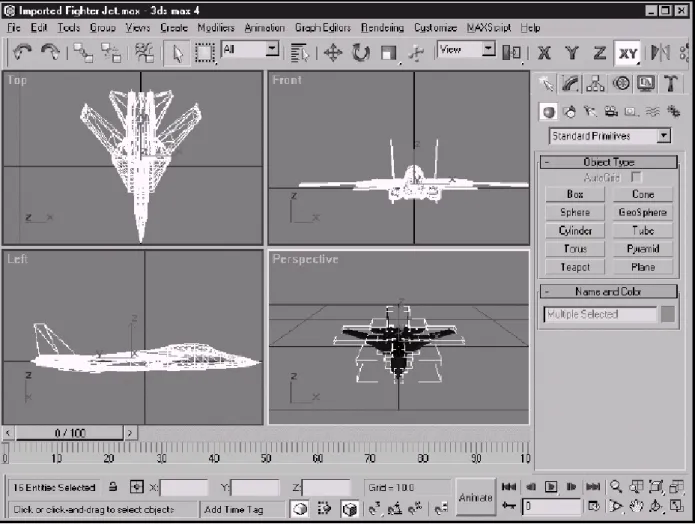Switch to the Hierarchy command panel tab
The width and height of the screenshot is (695, 524).
pos(595,83)
